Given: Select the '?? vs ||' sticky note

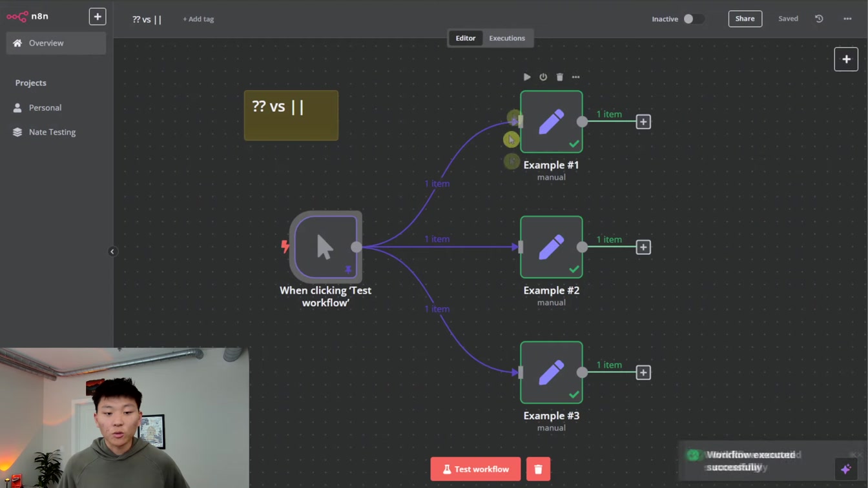Looking at the screenshot, I should click(291, 116).
